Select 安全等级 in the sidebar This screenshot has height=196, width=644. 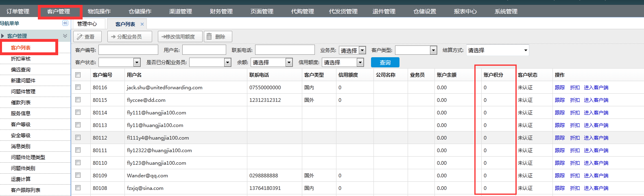pyautogui.click(x=21, y=136)
